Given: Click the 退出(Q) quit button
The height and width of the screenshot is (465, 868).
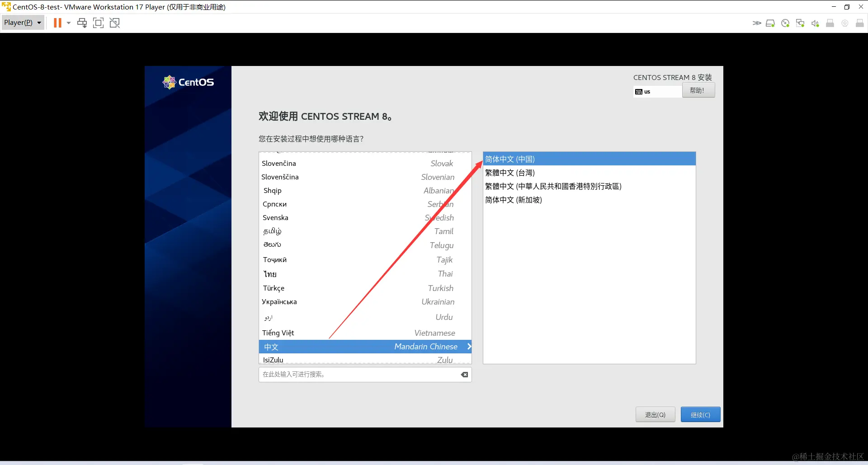Looking at the screenshot, I should (x=655, y=414).
